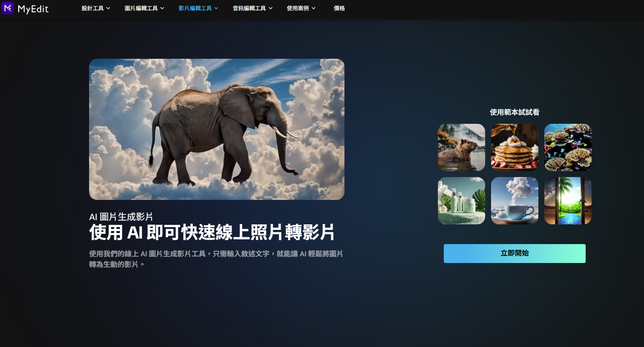Choose the pancakes with syrup sample
Viewport: 644px width, 347px height.
click(x=514, y=147)
